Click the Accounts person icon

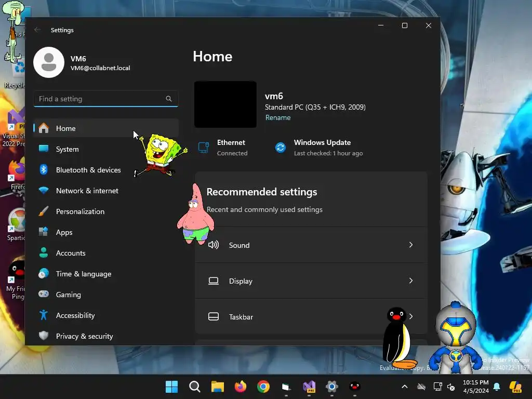point(44,253)
